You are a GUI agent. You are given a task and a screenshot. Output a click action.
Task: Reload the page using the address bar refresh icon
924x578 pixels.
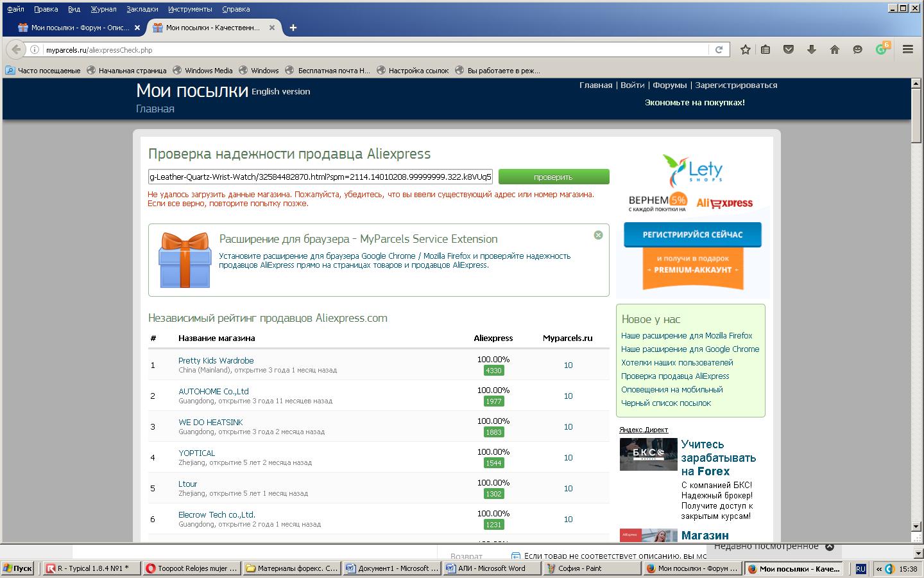tap(719, 49)
